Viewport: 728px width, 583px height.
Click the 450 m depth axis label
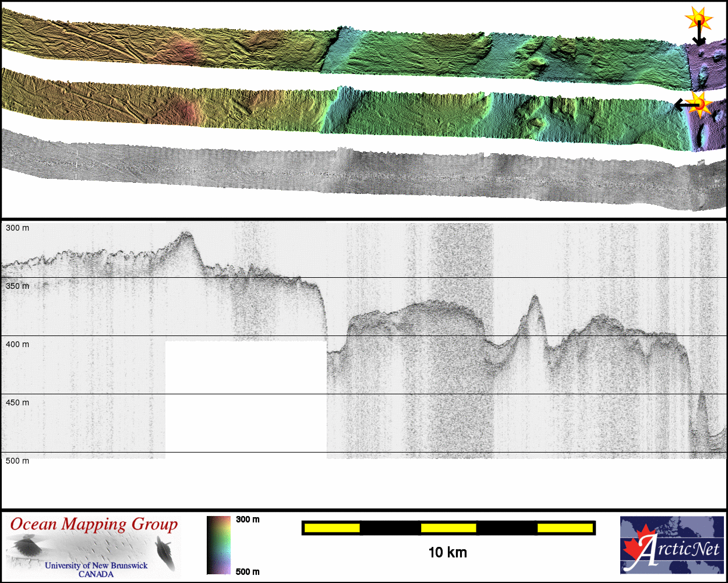17,402
